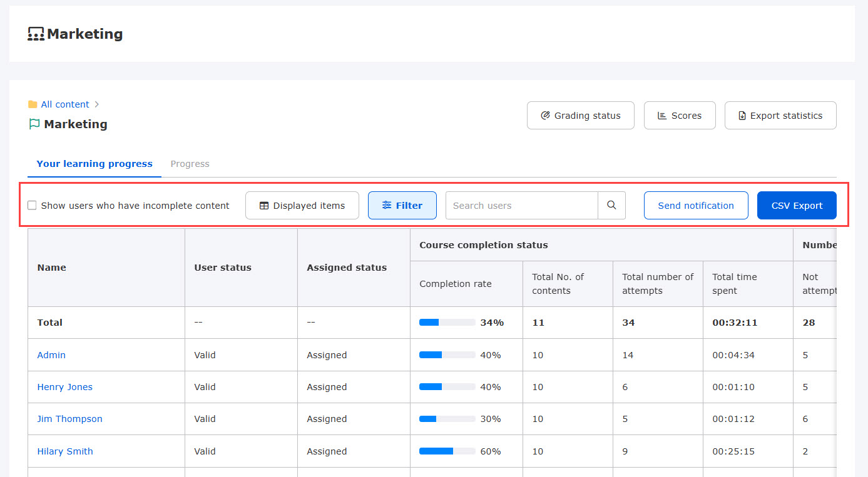Click total time value 00:32:11
Screen dimensions: 868x477
(735, 323)
